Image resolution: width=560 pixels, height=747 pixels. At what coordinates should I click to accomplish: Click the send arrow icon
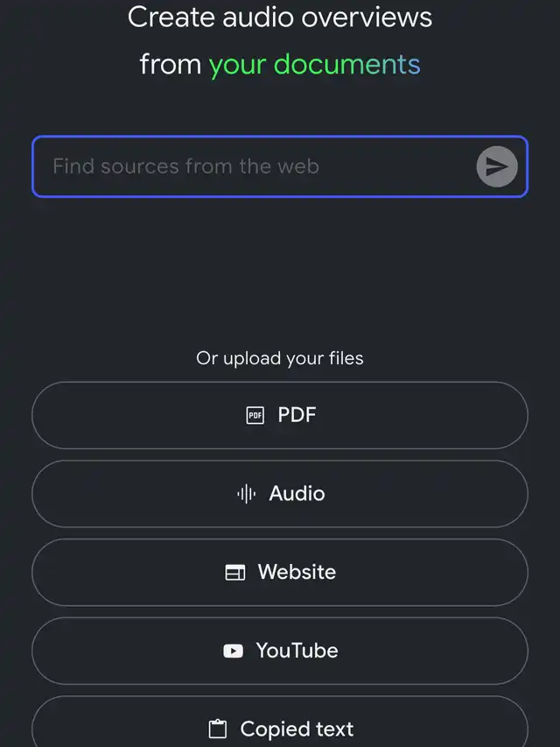[x=497, y=166]
